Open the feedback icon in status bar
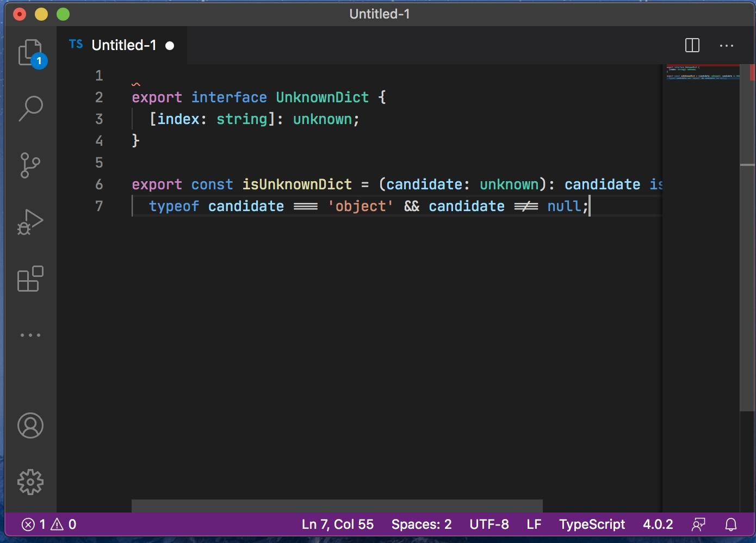756x543 pixels. coord(698,525)
